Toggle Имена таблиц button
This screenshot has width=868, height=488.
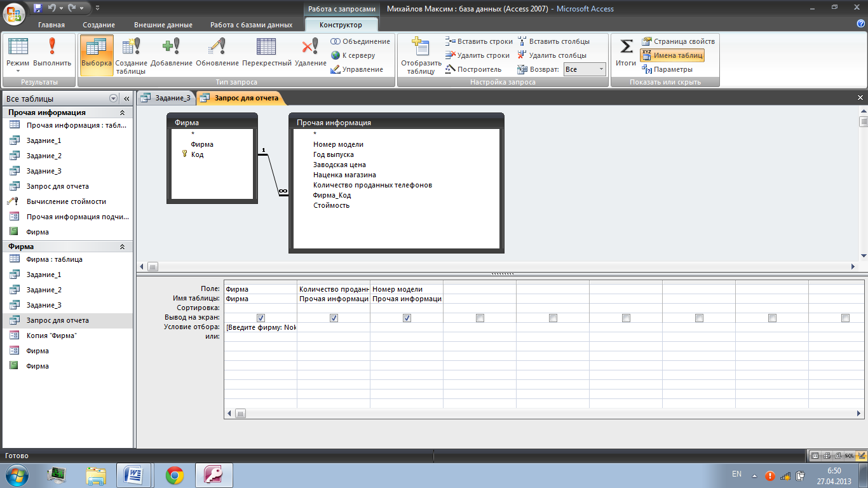tap(672, 55)
